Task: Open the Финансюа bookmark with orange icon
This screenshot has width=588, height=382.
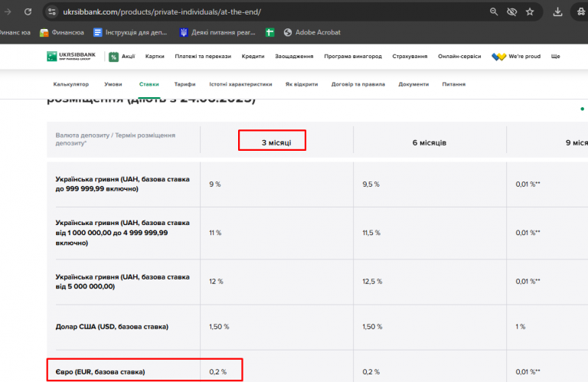Action: [x=62, y=33]
